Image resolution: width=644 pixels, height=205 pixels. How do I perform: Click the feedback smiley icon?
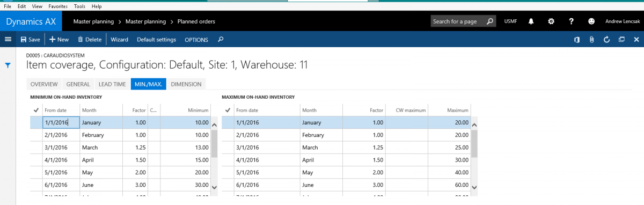591,21
